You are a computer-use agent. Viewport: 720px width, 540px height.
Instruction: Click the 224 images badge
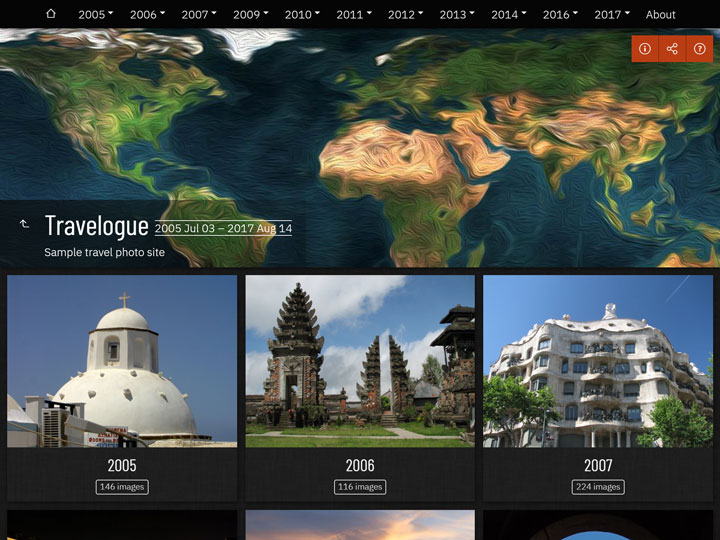tap(598, 487)
